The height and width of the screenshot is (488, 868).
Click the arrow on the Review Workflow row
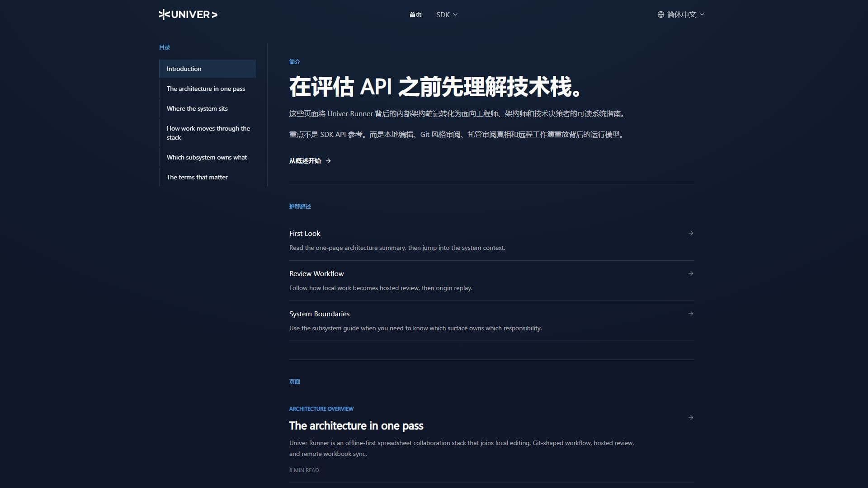[691, 273]
